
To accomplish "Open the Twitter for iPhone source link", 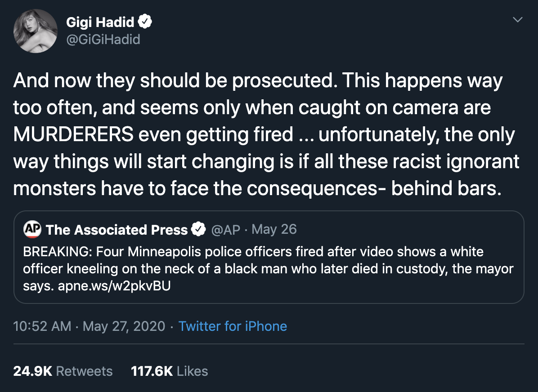I will (233, 326).
